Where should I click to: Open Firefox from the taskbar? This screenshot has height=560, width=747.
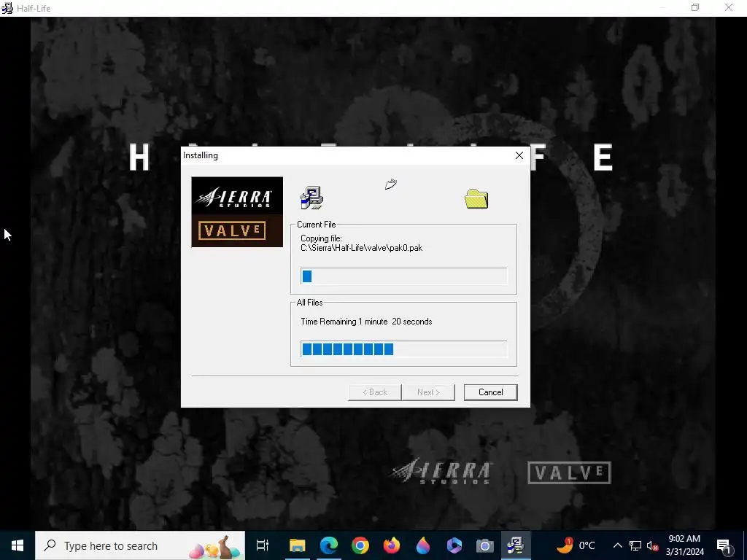(x=392, y=545)
